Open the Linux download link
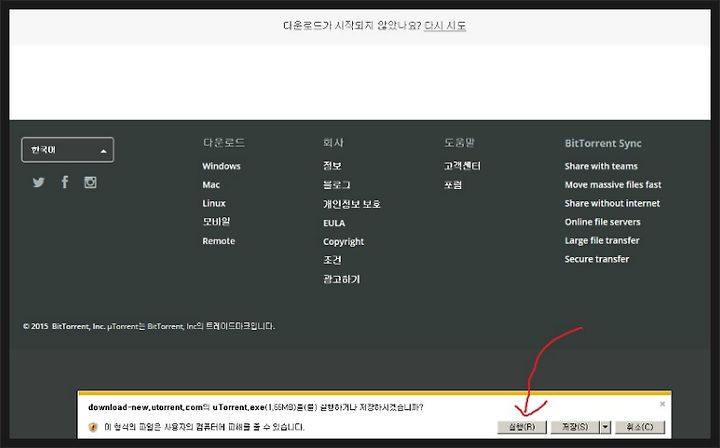The image size is (720, 448). [x=214, y=203]
